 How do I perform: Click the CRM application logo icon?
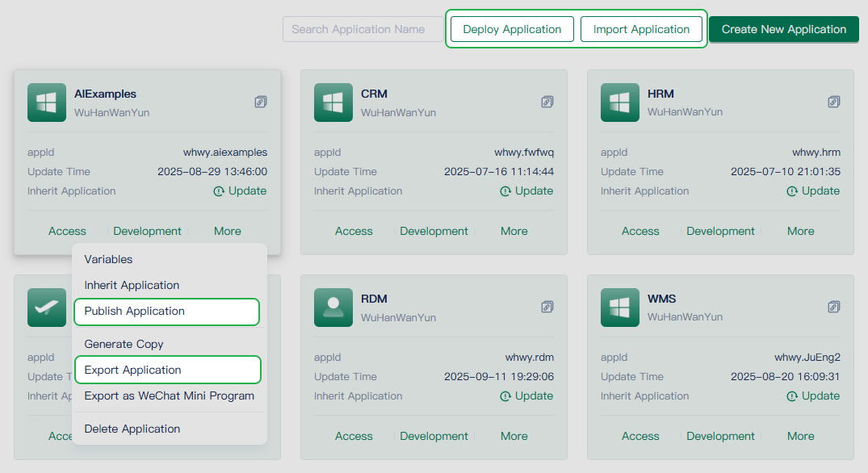(x=333, y=103)
